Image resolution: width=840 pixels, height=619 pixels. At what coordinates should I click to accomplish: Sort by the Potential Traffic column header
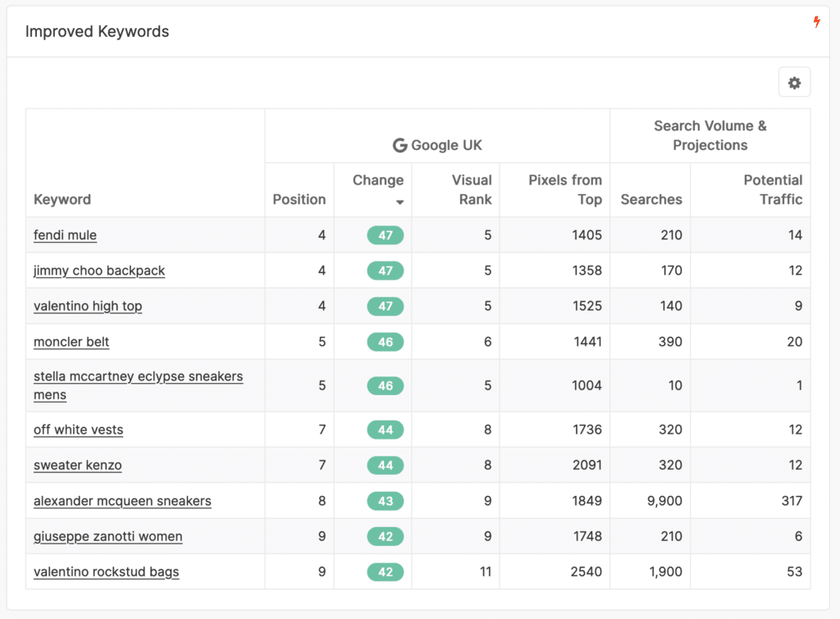[x=773, y=189]
